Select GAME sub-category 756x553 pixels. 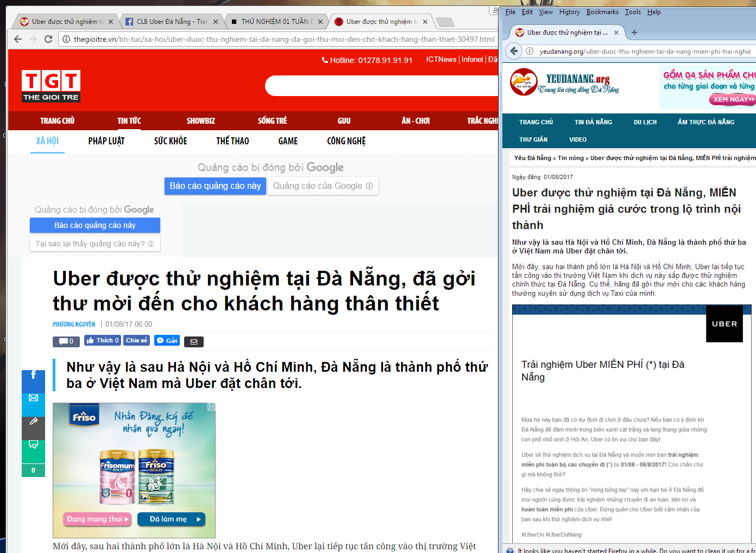click(x=288, y=141)
